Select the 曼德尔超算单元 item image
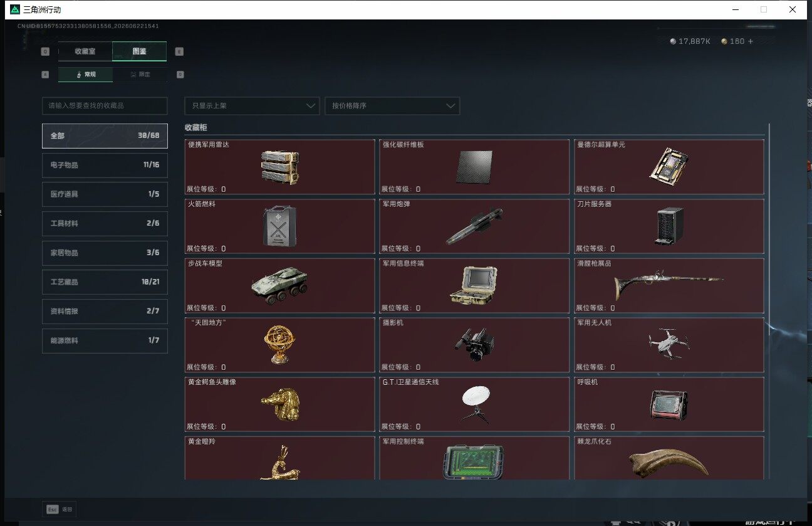The height and width of the screenshot is (526, 812). [668, 167]
